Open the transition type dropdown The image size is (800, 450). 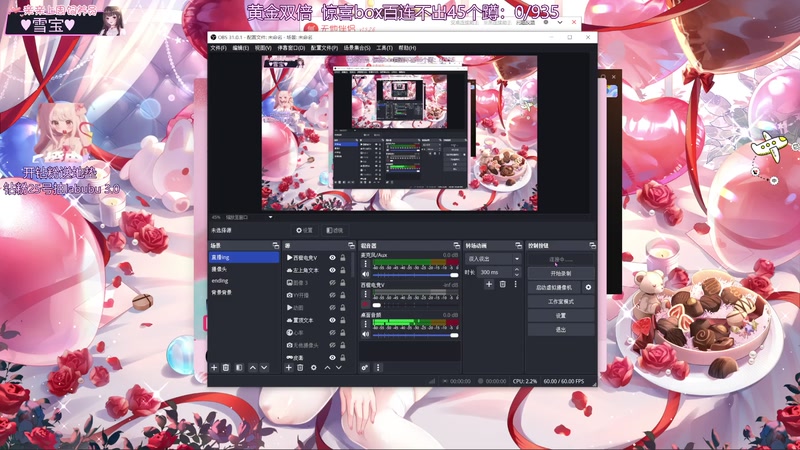(x=493, y=259)
